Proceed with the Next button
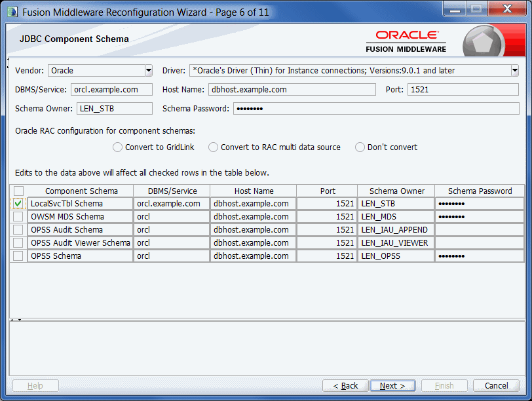Screen dimensions: 532x401 392,386
